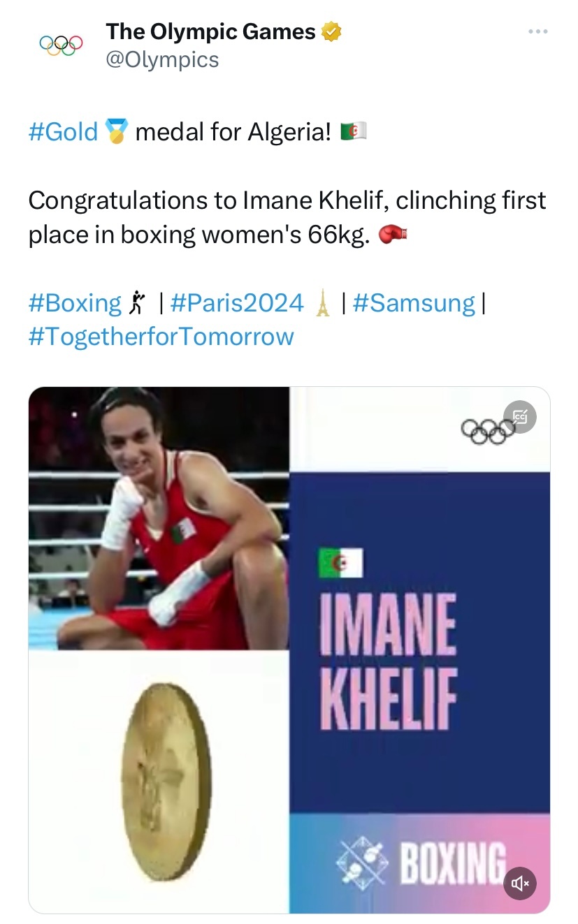Viewport: 578px width, 924px height.
Task: Click the Eiffel Tower emoji after #Paris2024
Action: point(322,303)
